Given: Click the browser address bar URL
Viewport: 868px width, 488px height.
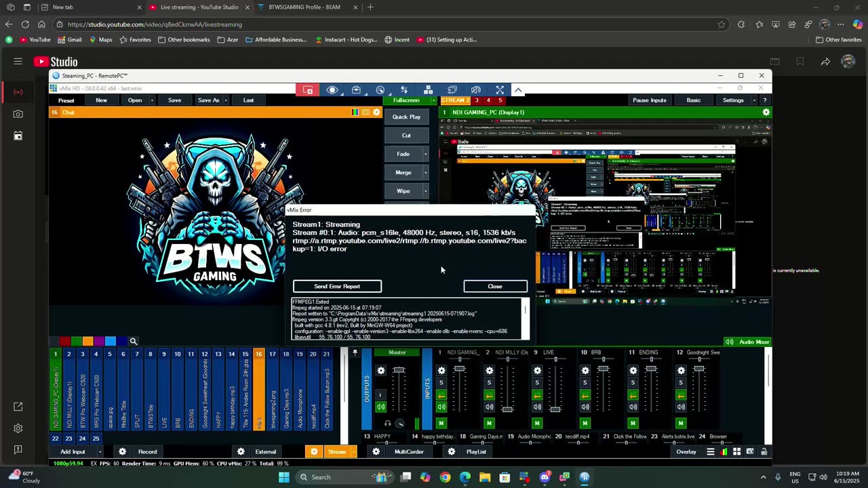Looking at the screenshot, I should pos(155,24).
